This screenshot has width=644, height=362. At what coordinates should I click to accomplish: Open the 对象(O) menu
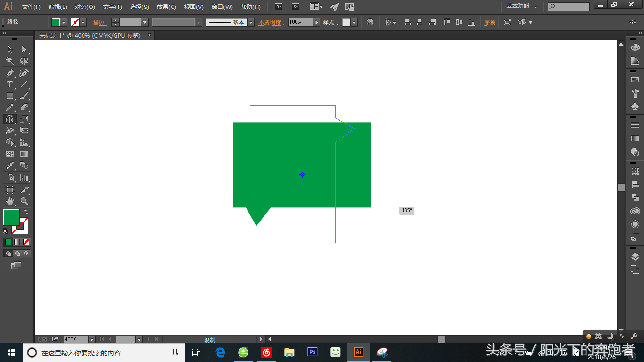pyautogui.click(x=85, y=7)
